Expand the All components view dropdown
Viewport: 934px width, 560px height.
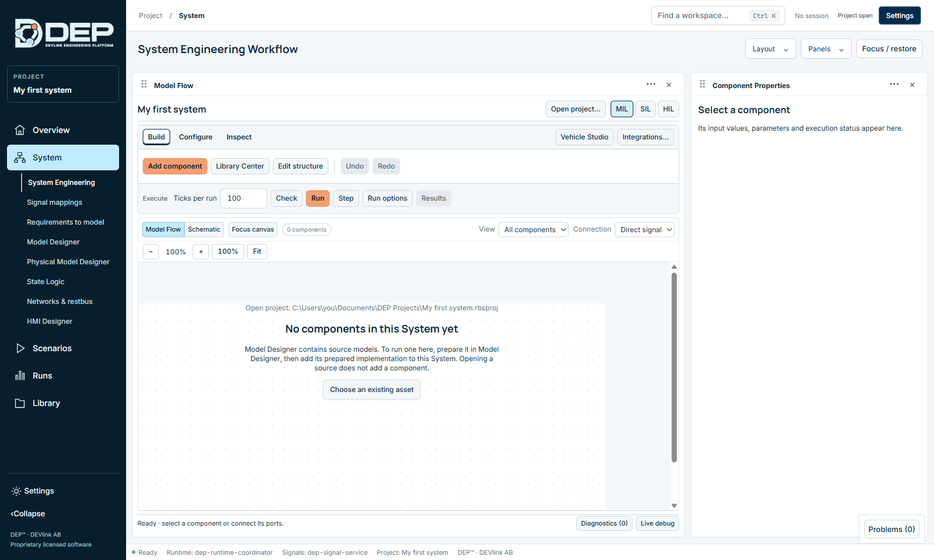click(534, 230)
